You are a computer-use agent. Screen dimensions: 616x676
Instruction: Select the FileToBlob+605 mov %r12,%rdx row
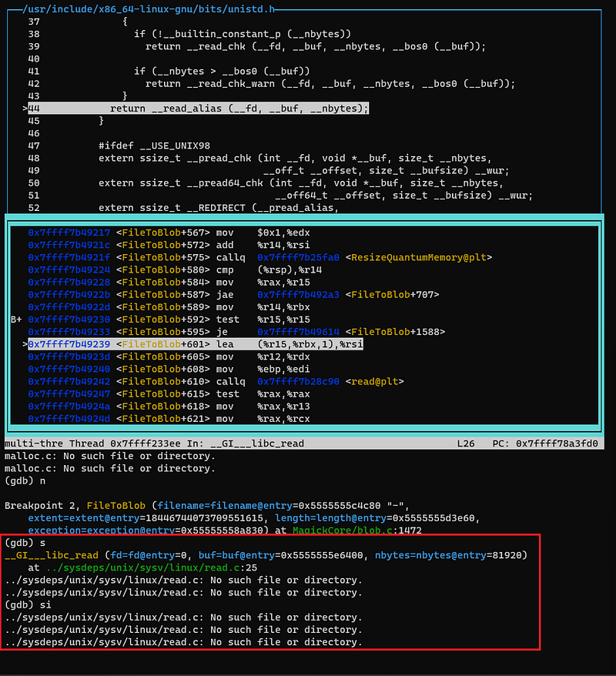click(x=169, y=357)
